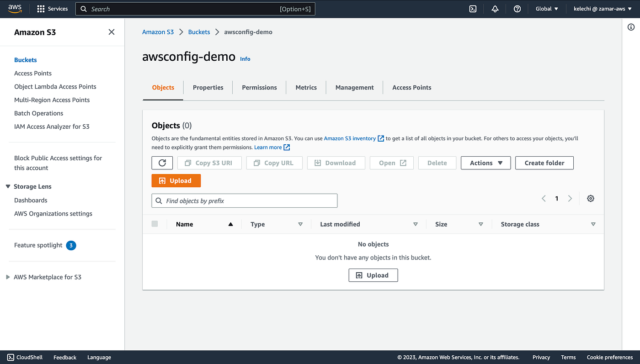Select the header row checkbox

(x=155, y=224)
